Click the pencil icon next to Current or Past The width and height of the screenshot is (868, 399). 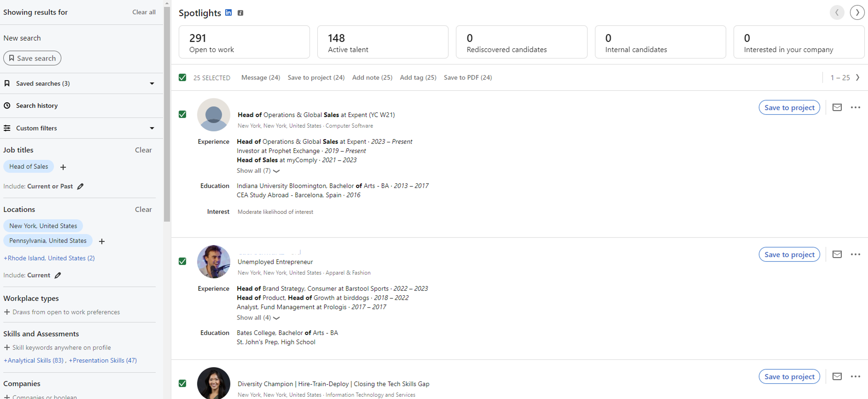click(80, 186)
